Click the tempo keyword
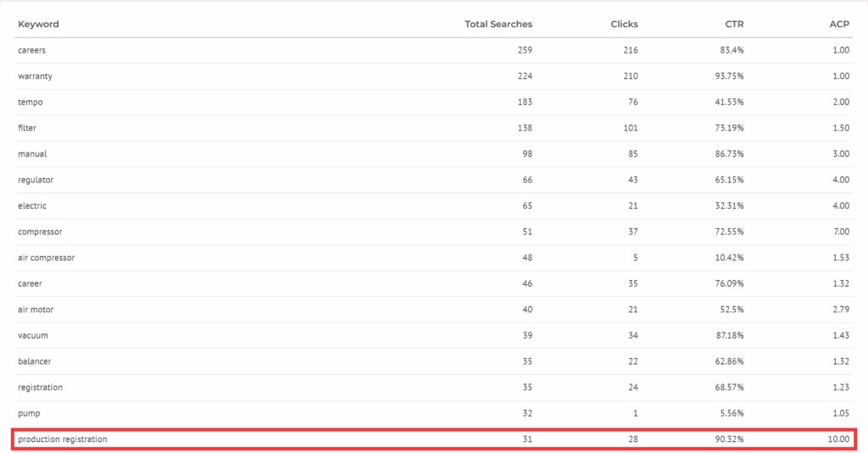 [30, 102]
